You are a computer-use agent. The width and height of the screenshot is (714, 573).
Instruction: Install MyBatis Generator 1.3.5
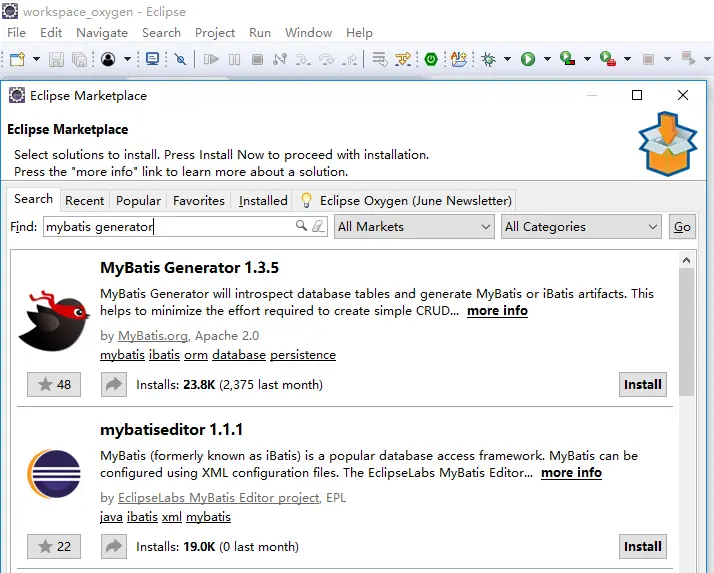pyautogui.click(x=643, y=384)
